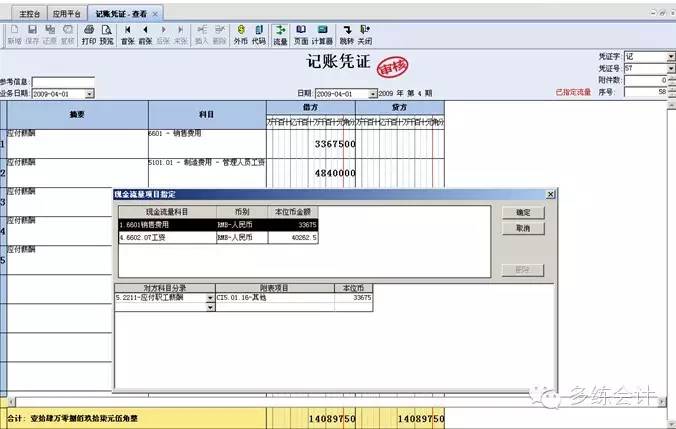
Task: Click row header number 5 in voucher grid
Action: (3, 260)
